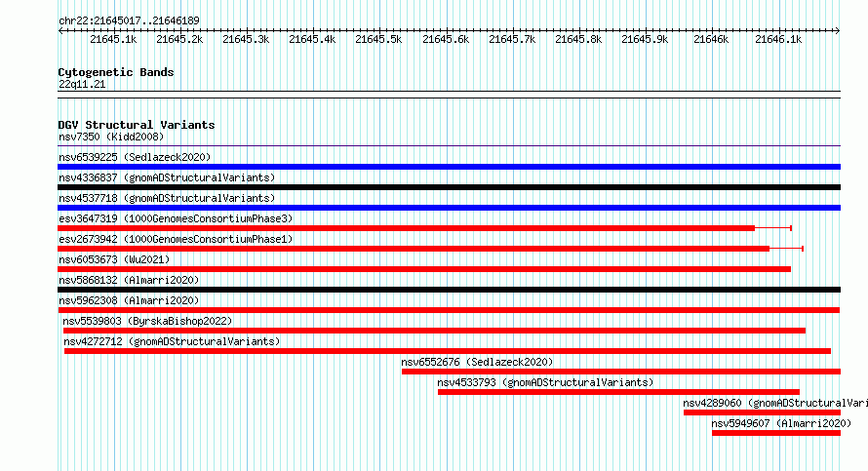Open variant nsv5949607 (Almarri2020) label

pos(781,423)
